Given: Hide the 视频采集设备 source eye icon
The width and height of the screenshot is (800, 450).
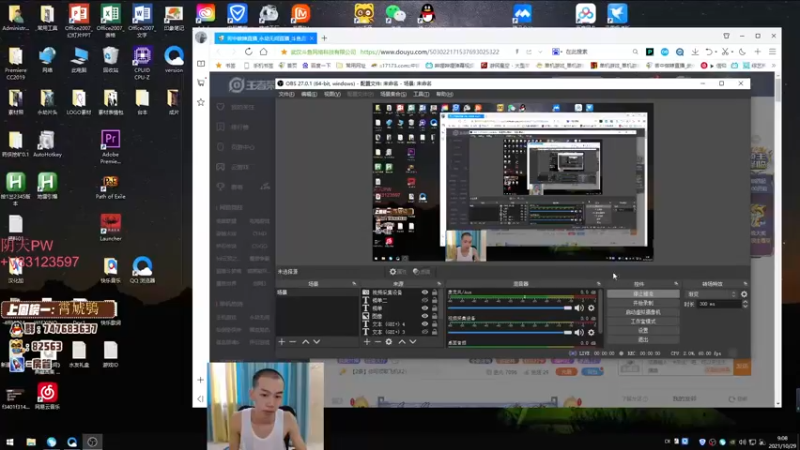Looking at the screenshot, I should 424,292.
